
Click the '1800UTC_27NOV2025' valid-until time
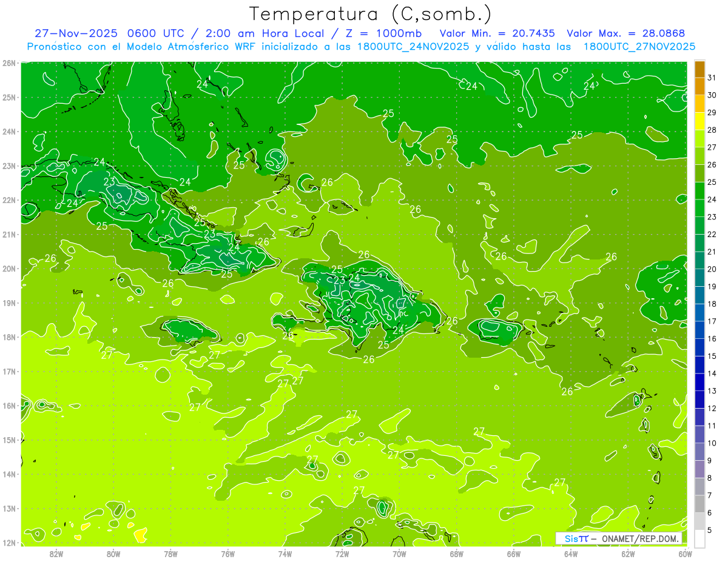click(639, 46)
